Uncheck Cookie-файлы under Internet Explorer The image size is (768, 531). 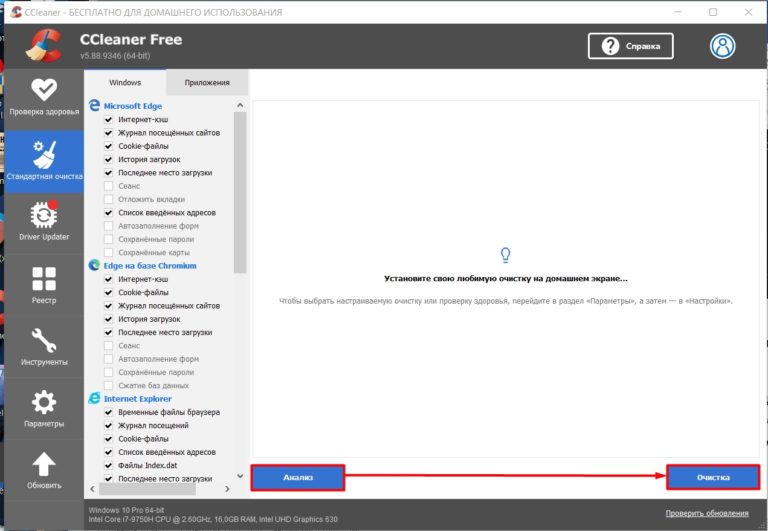[x=108, y=439]
